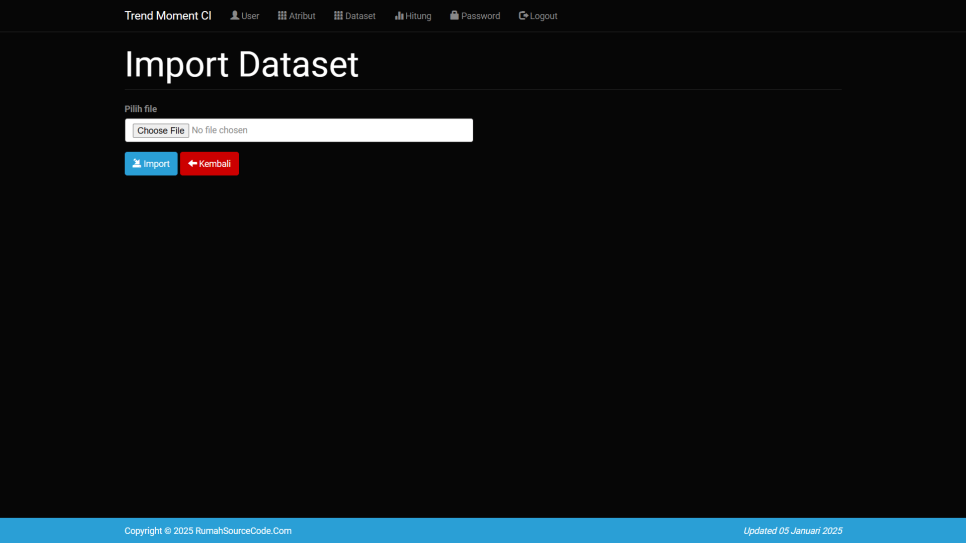The width and height of the screenshot is (966, 543).
Task: Click the Choose File button
Action: pos(161,131)
